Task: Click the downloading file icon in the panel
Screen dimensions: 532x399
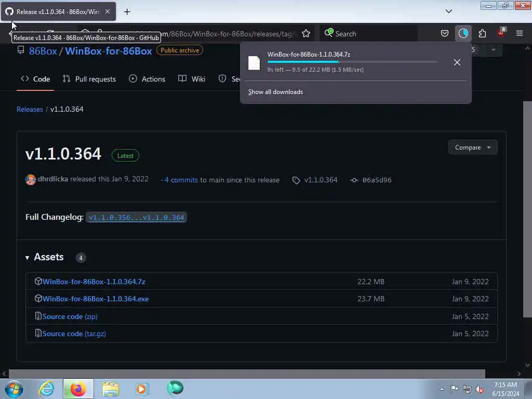Action: [x=254, y=63]
